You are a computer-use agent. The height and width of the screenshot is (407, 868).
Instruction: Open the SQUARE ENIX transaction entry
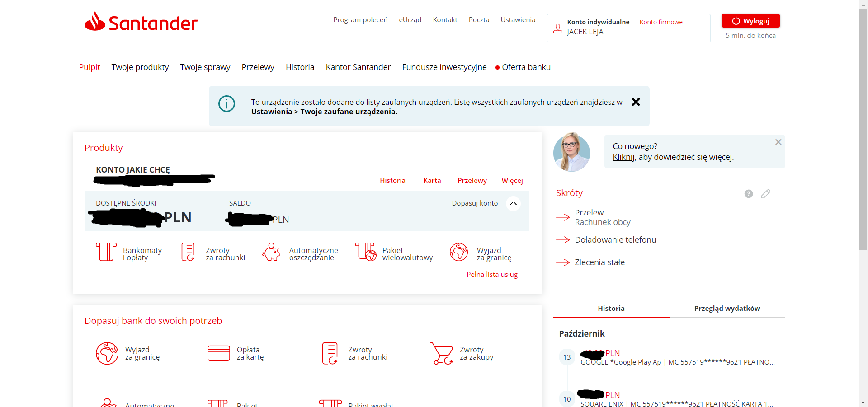[x=678, y=399]
